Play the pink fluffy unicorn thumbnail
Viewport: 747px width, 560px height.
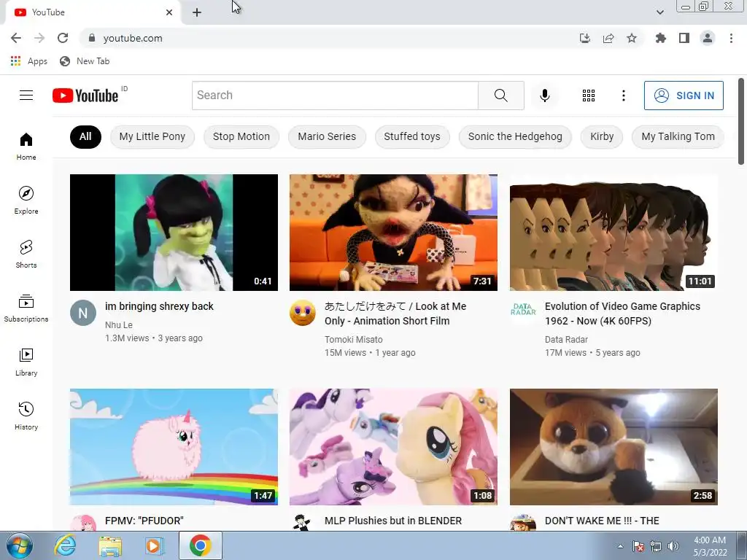point(174,447)
